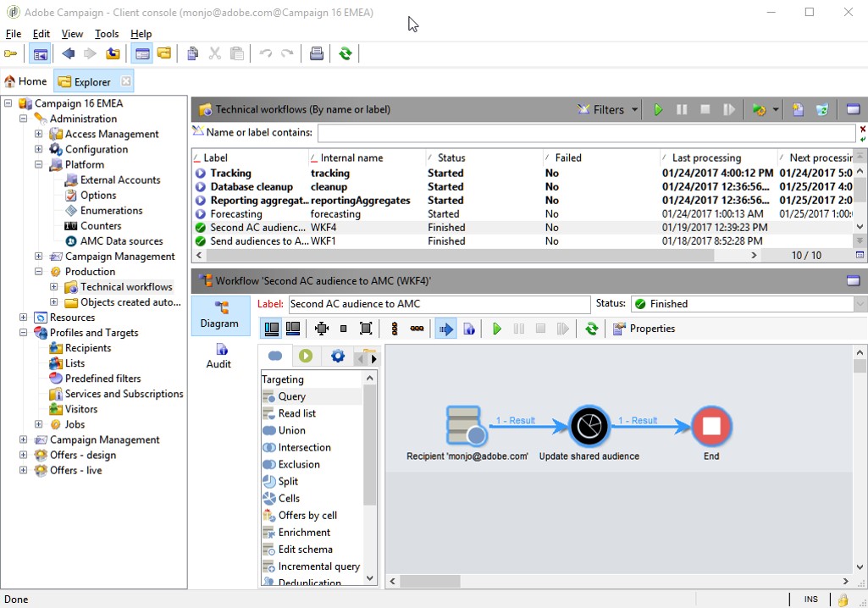Viewport: 868px width, 608px height.
Task: Select the Update shared audience node
Action: pos(589,426)
